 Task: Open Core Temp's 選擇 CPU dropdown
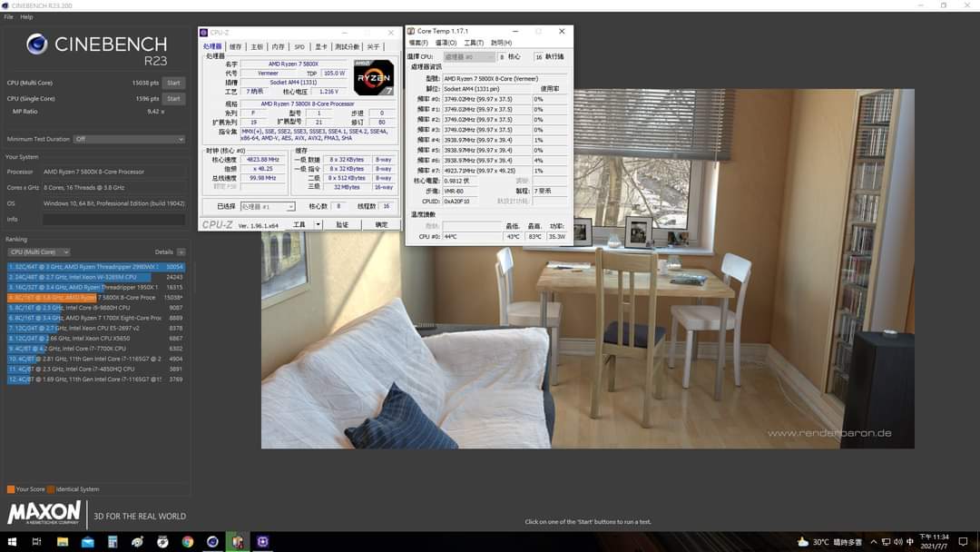coord(469,56)
